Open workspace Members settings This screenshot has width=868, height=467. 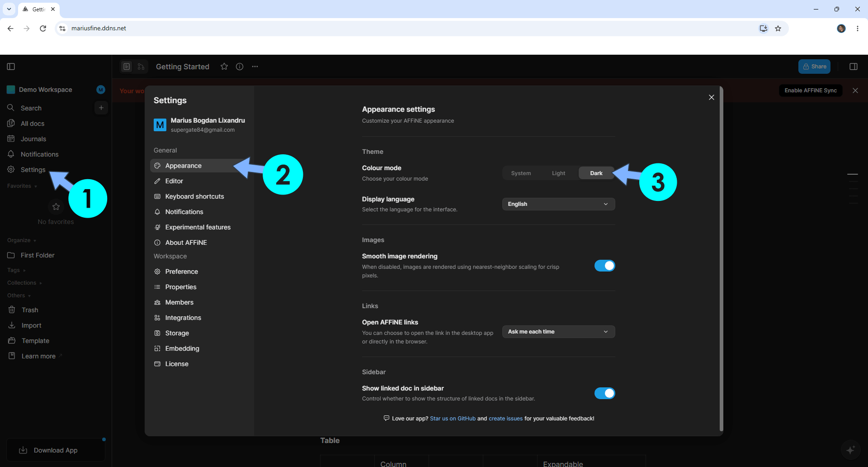click(200, 302)
